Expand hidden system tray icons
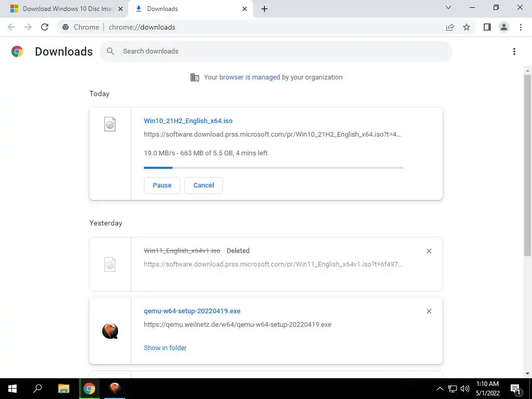 (x=440, y=389)
